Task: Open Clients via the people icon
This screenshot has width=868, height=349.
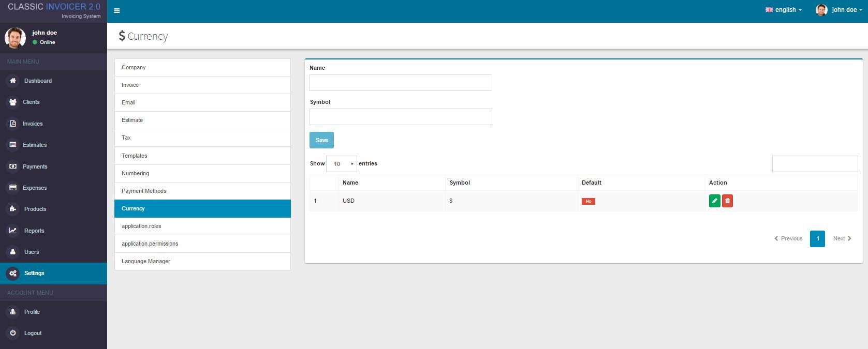Action: coord(13,102)
